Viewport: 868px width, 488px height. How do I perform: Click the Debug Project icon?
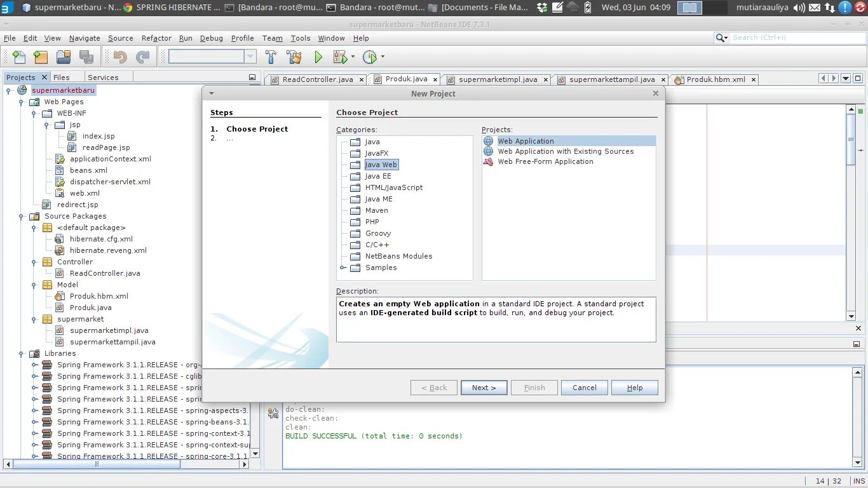tap(340, 57)
